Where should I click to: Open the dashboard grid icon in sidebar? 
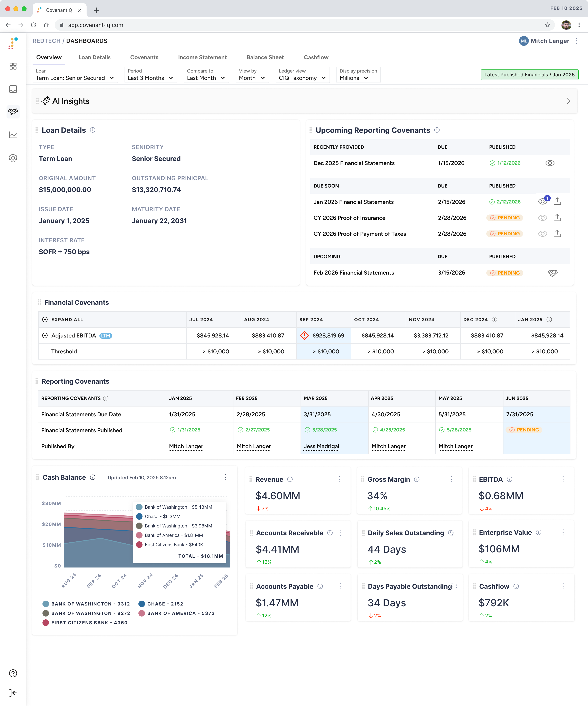pyautogui.click(x=13, y=67)
